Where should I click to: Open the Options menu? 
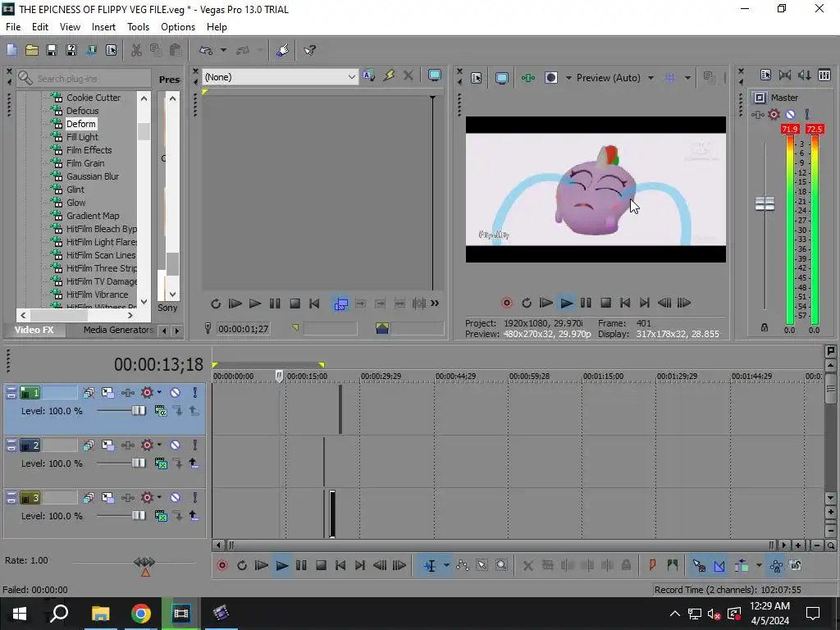click(178, 27)
